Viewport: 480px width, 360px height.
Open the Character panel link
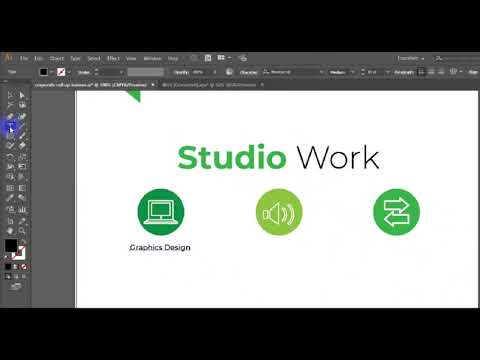pos(248,72)
